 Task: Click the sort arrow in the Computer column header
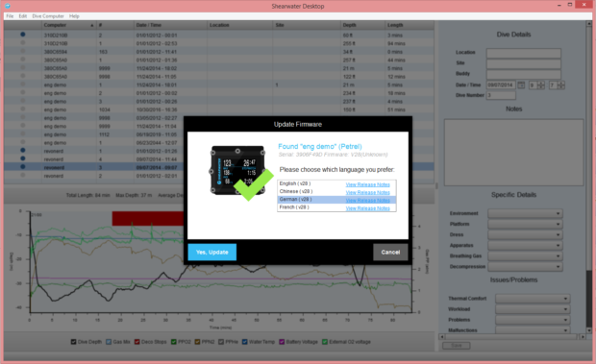pyautogui.click(x=92, y=25)
